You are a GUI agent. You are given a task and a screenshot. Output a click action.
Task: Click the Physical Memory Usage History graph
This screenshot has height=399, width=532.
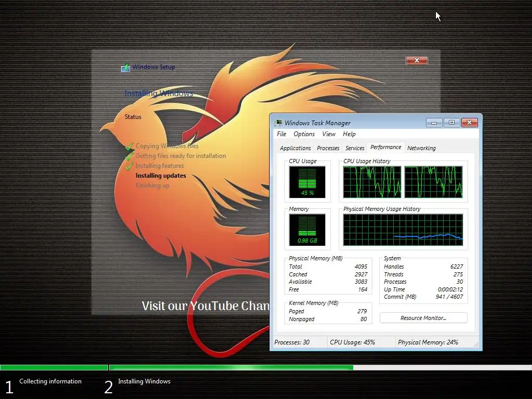pos(403,230)
